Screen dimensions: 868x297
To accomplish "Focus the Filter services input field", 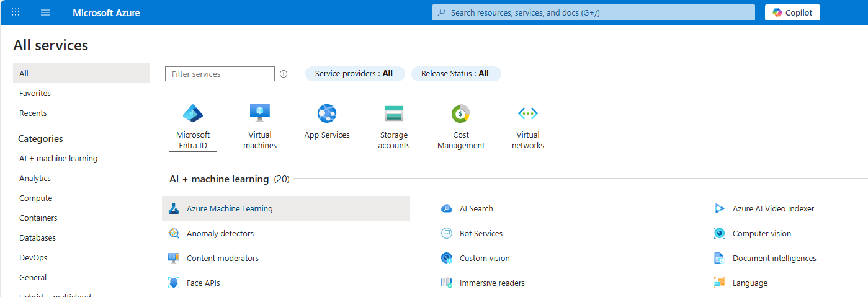I will (220, 74).
